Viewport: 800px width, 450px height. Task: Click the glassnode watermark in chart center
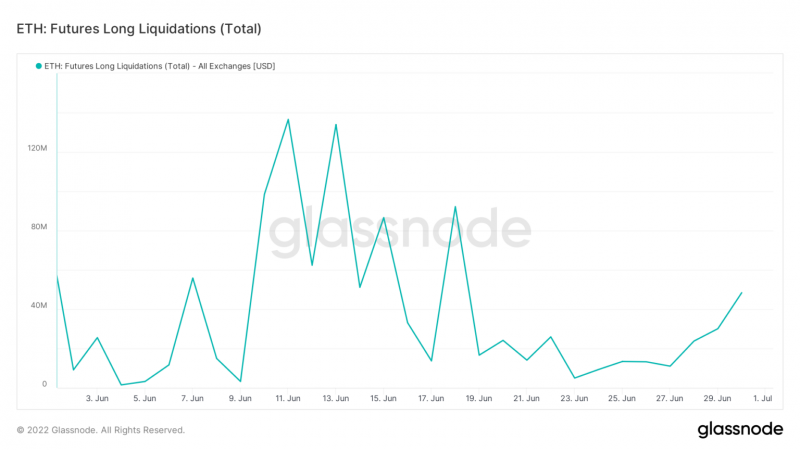point(400,231)
